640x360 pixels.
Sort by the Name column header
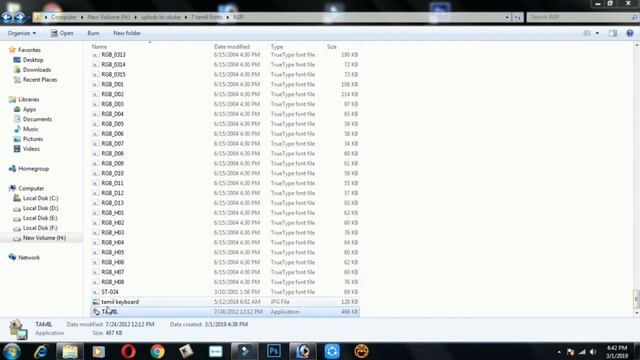(x=99, y=47)
